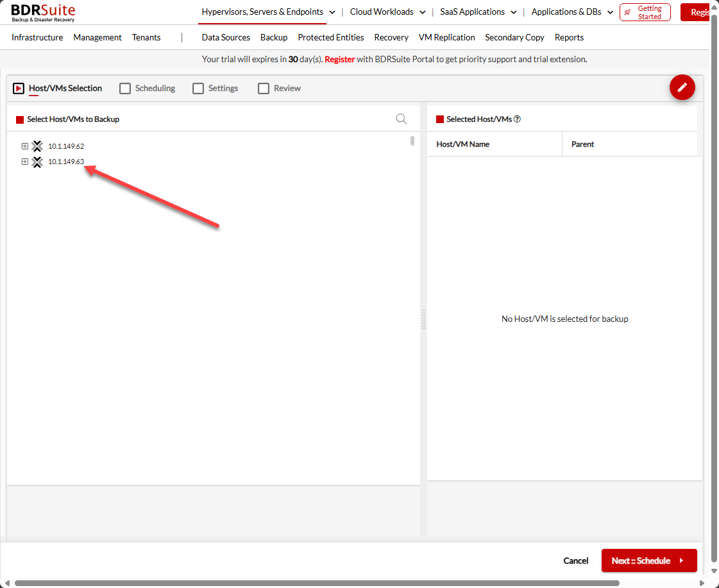Switch to the Protected Entities tab
The height and width of the screenshot is (588, 719).
point(330,37)
